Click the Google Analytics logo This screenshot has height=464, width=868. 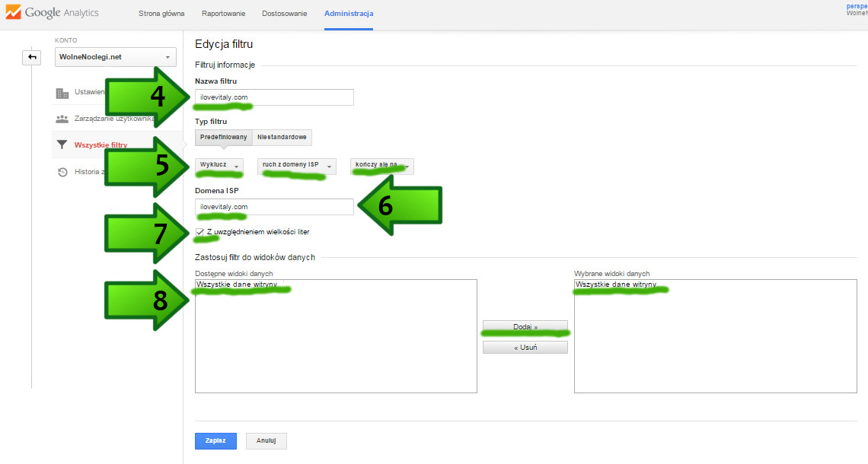52,14
